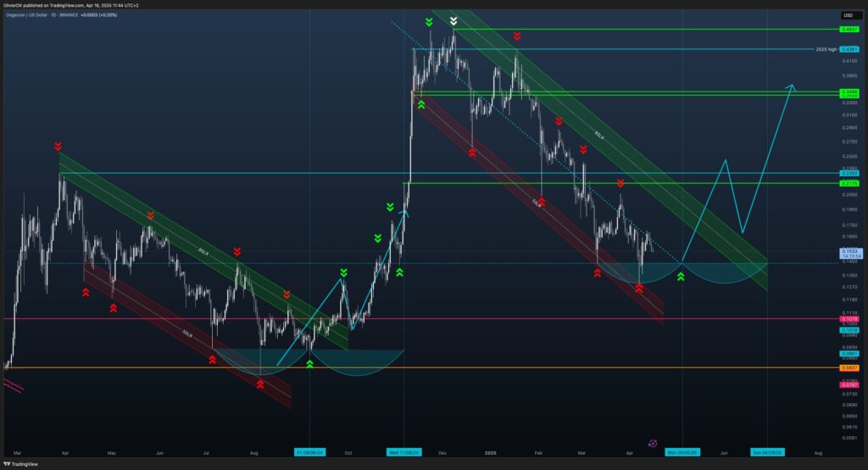Open the USD currency selector
The height and width of the screenshot is (470, 868).
[847, 15]
